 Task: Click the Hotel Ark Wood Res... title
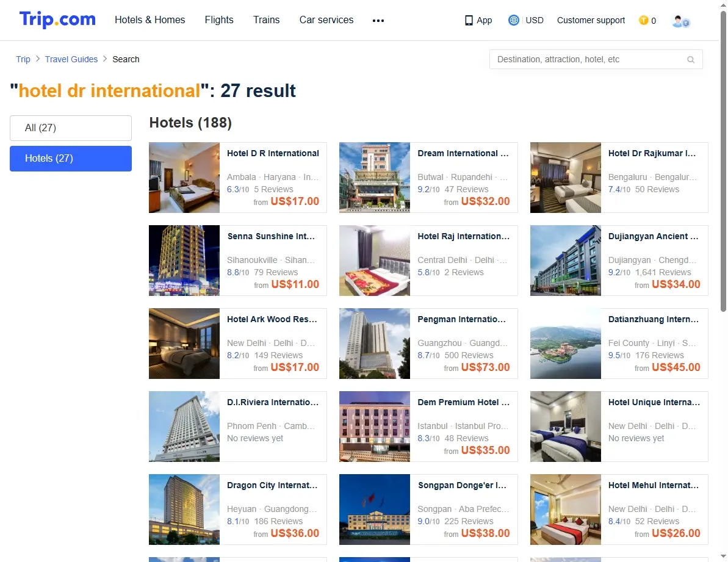(272, 320)
